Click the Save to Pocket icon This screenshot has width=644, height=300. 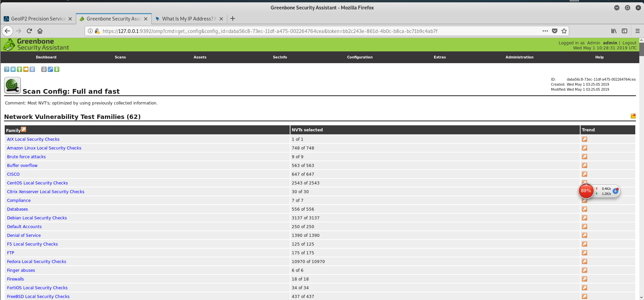click(x=555, y=31)
